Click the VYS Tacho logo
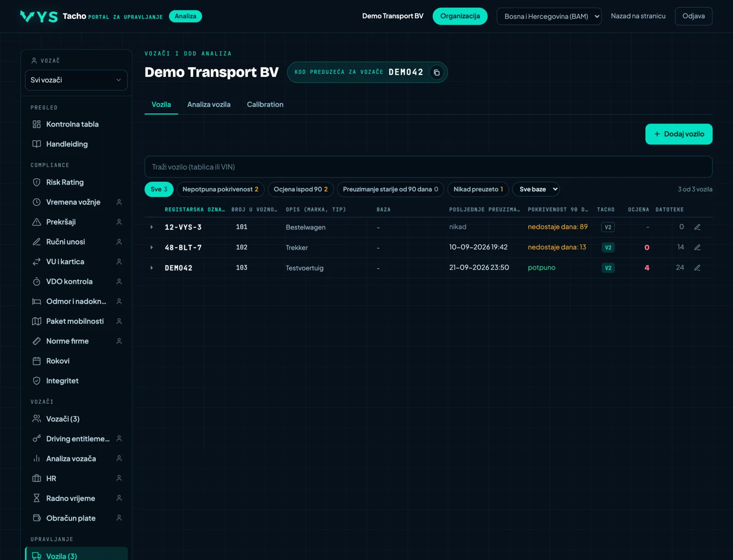Viewport: 733px width, 560px height. (39, 16)
